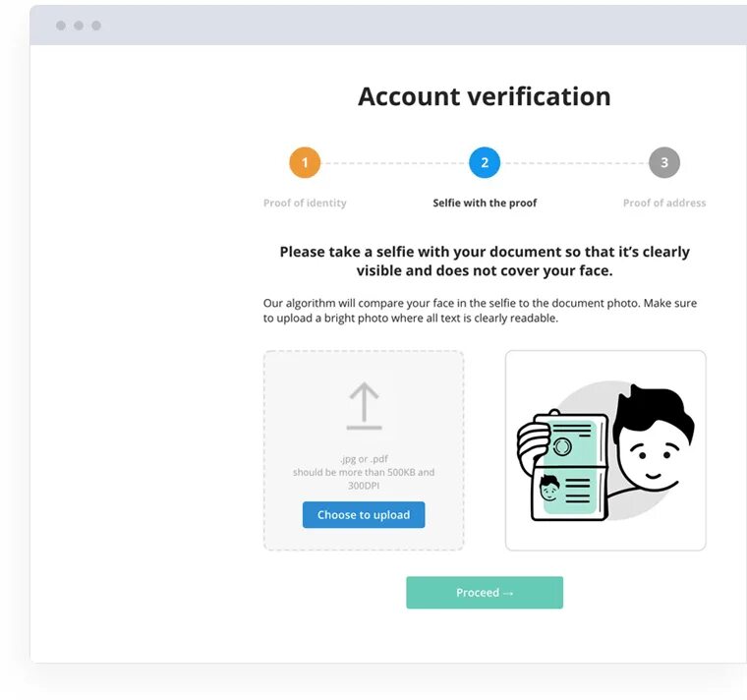Screen dimensions: 747x700
Task: Go to the Proof of address step
Action: click(x=664, y=203)
